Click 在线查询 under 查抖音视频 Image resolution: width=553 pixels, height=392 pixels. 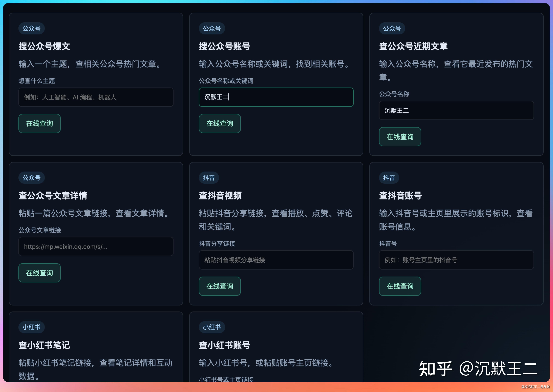tap(220, 286)
